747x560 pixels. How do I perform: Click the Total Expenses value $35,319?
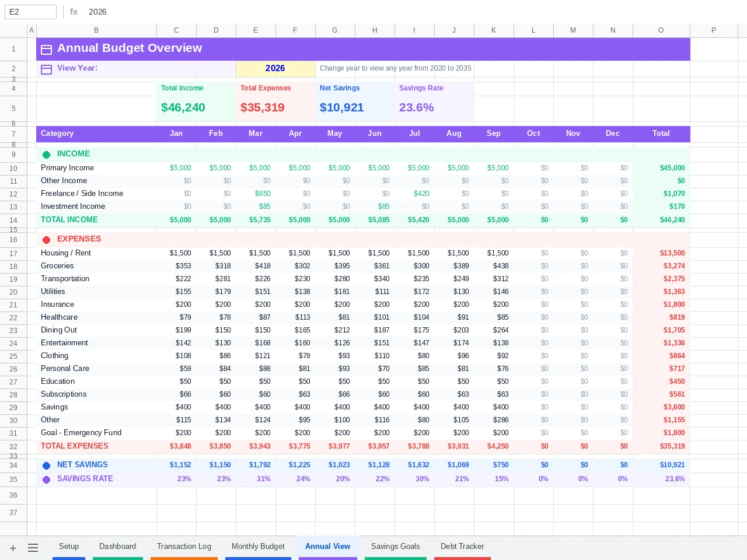(x=263, y=108)
